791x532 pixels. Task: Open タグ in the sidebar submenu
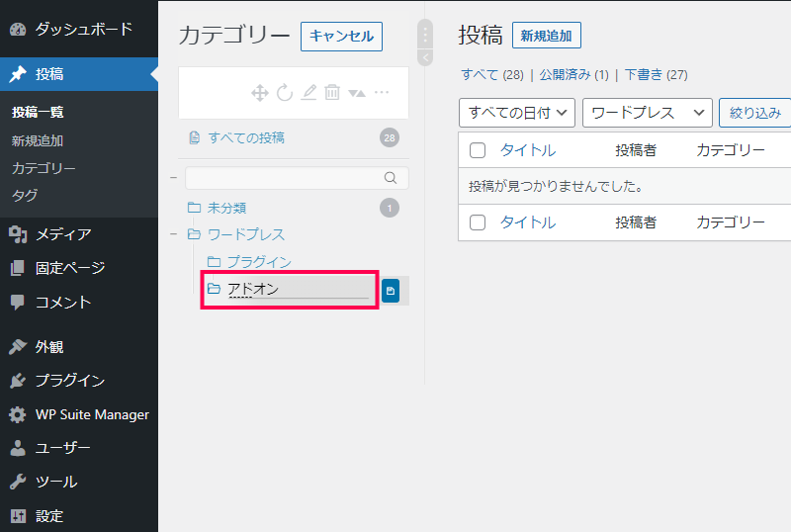click(x=25, y=196)
